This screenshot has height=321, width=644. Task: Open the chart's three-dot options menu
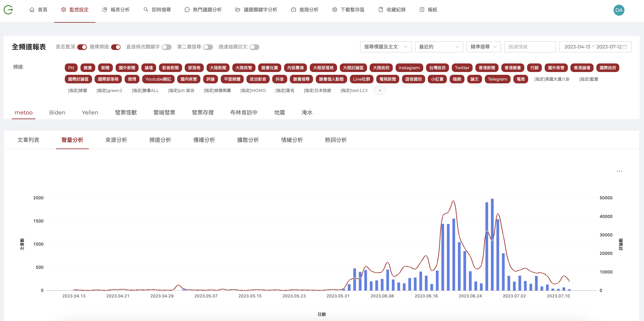pos(619,171)
